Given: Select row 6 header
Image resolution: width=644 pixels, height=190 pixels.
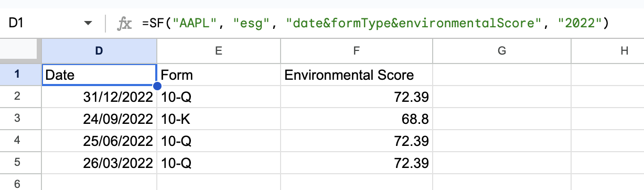Looking at the screenshot, I should pos(20,182).
